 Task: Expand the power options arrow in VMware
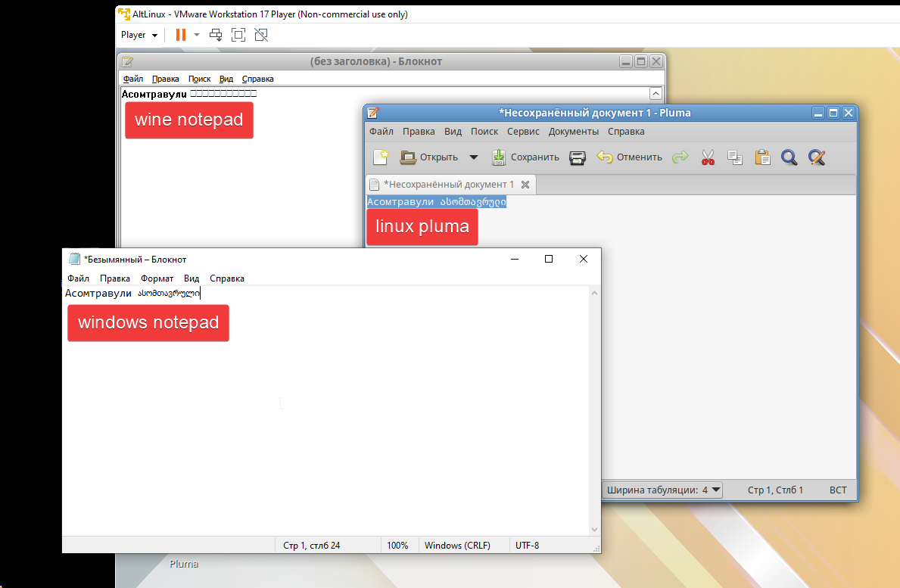point(197,35)
